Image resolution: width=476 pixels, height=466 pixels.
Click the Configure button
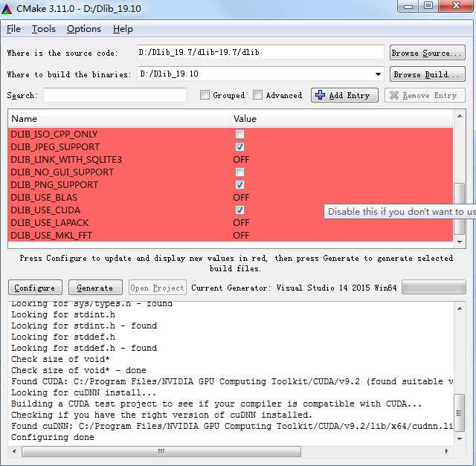point(35,288)
